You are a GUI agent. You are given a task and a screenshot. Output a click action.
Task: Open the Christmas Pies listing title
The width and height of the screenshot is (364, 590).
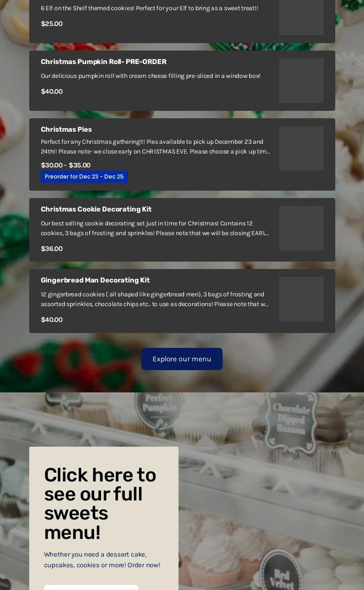(66, 129)
